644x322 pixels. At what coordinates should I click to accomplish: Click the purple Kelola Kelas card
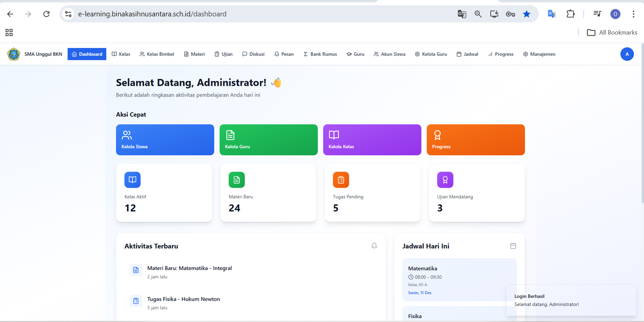[372, 140]
